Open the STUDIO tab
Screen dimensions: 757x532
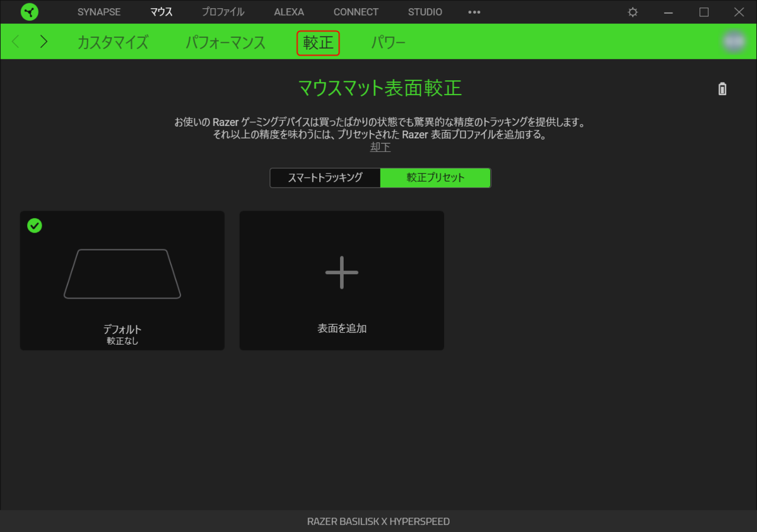pos(425,12)
